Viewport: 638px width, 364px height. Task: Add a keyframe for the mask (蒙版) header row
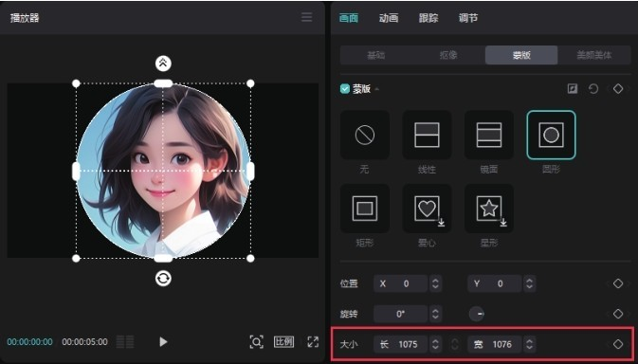click(618, 89)
